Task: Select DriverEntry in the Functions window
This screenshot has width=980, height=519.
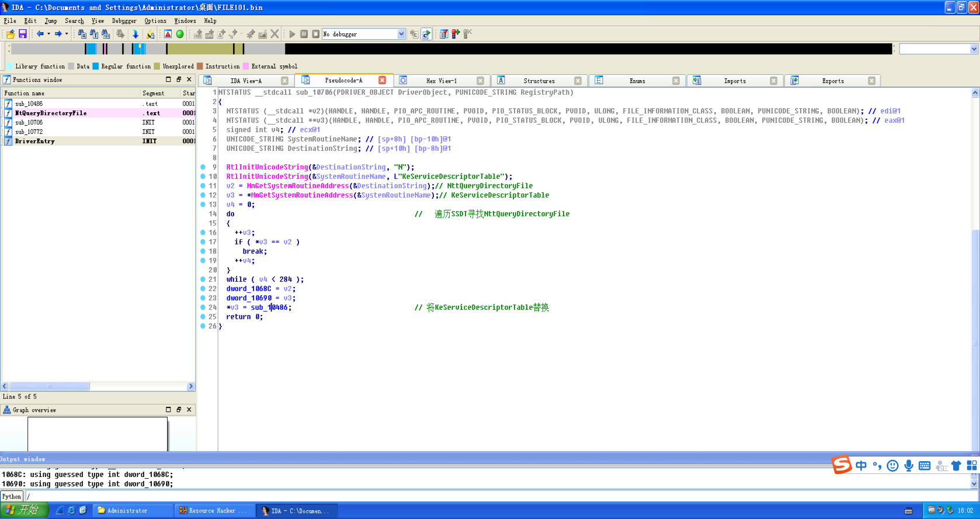Action: coord(99,141)
